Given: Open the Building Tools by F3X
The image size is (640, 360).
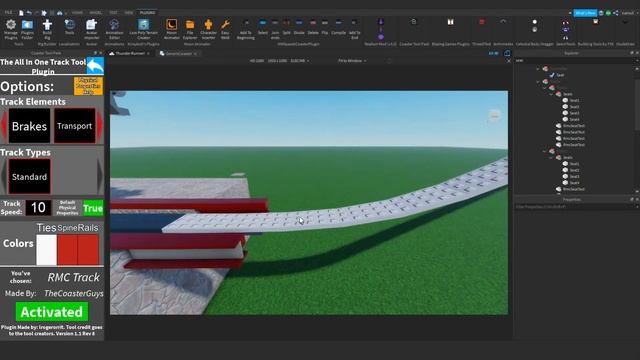Looking at the screenshot, I should (x=596, y=22).
